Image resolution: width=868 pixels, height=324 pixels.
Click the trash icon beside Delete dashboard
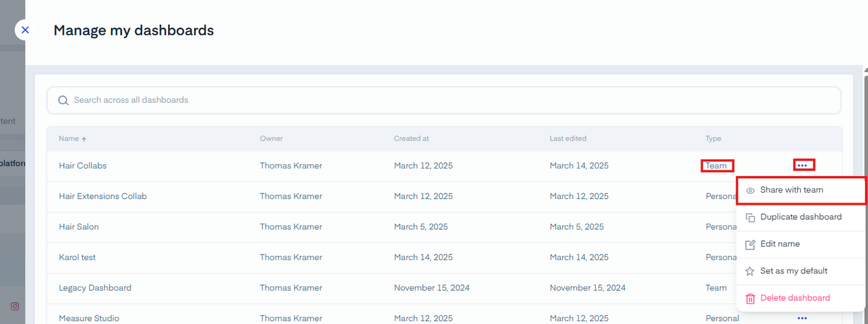point(750,299)
